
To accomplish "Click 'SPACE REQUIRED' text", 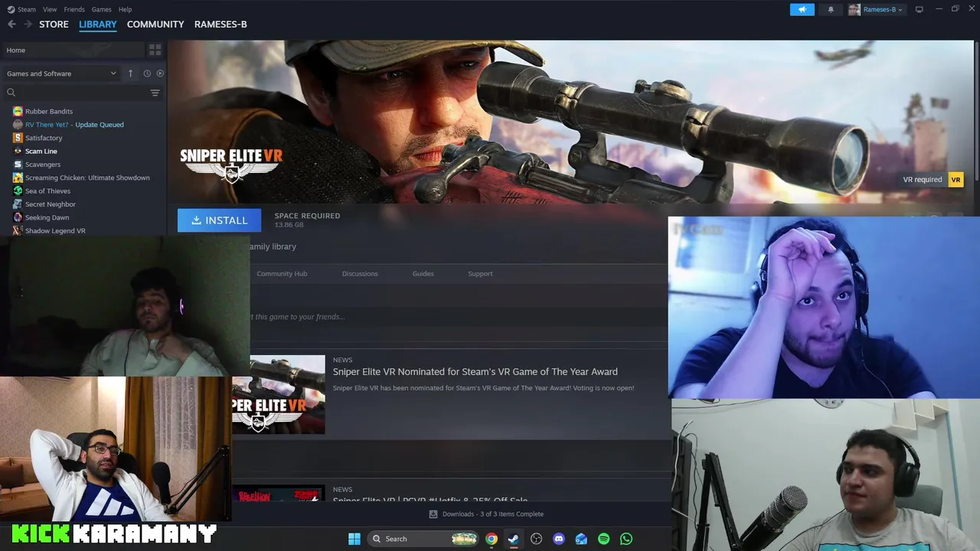I will [307, 216].
